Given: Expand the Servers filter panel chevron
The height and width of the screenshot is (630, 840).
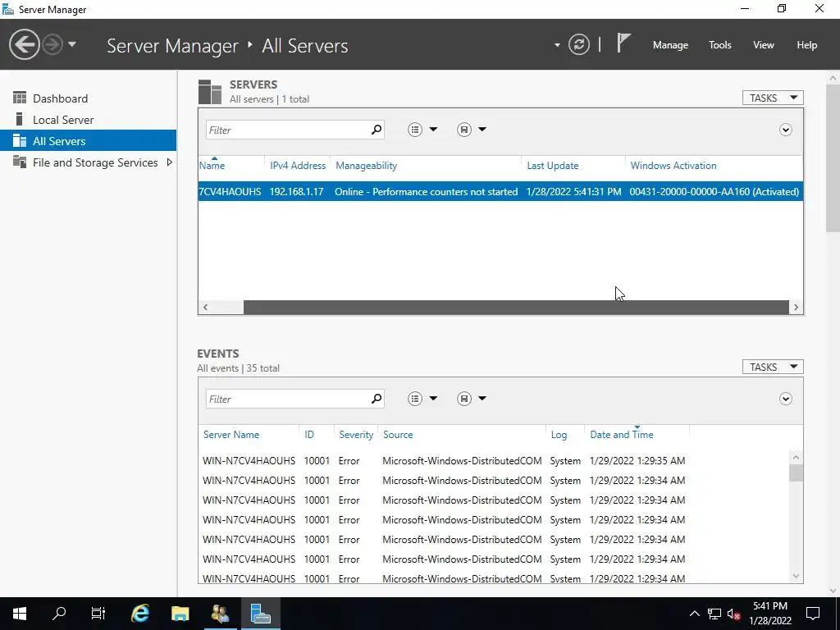Looking at the screenshot, I should [785, 130].
